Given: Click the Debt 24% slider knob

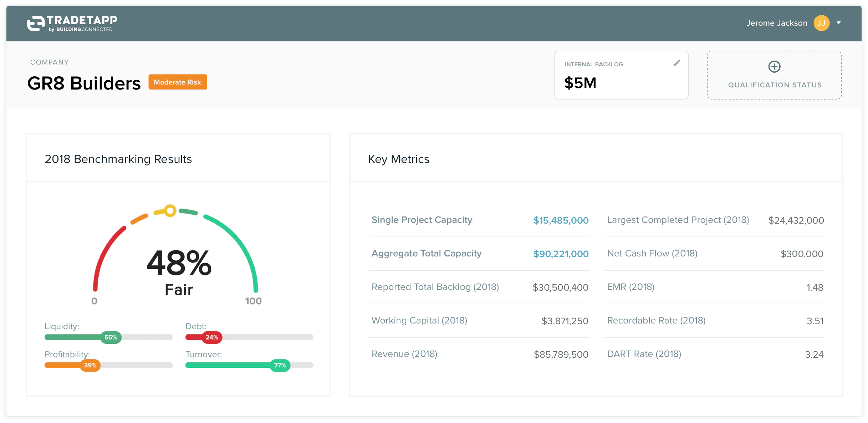Looking at the screenshot, I should (x=212, y=337).
